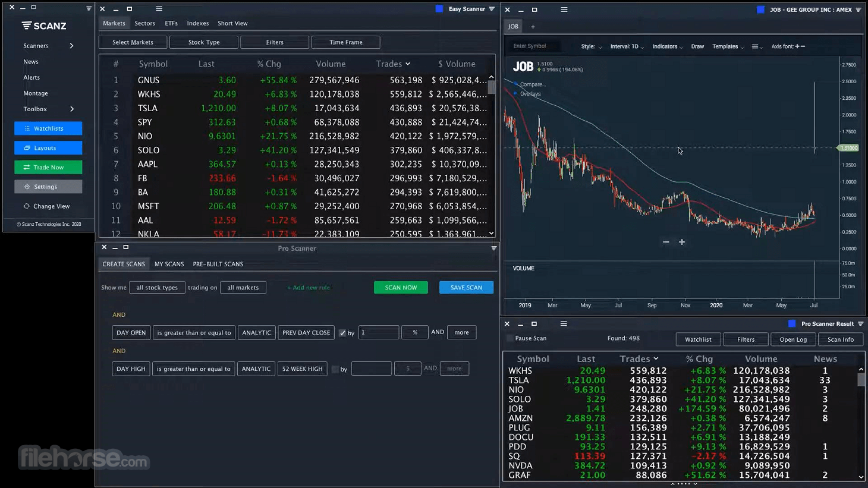Click Watchlists list icon in sidebar

27,128
